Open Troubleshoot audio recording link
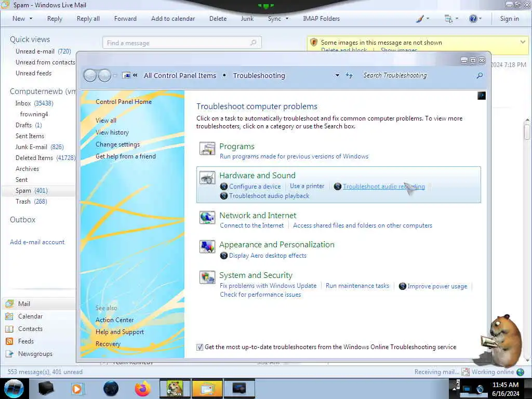 point(384,187)
